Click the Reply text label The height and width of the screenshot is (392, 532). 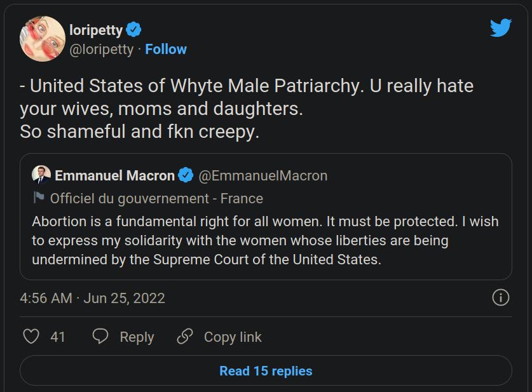point(137,337)
